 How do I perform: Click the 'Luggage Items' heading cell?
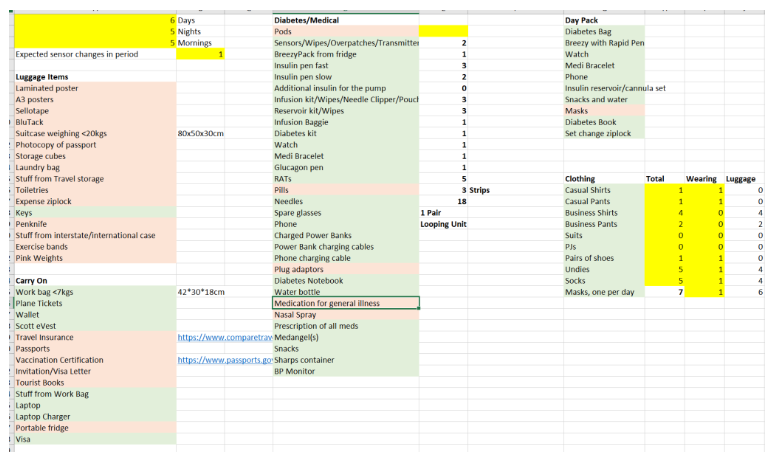coord(43,77)
